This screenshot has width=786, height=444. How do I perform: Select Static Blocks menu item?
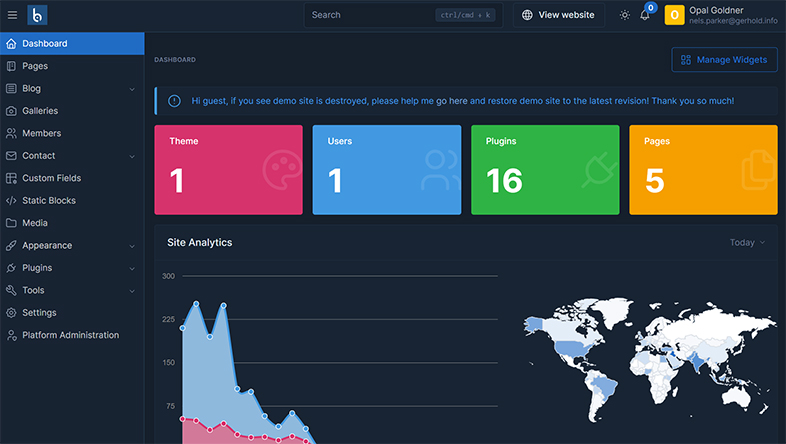pos(72,200)
